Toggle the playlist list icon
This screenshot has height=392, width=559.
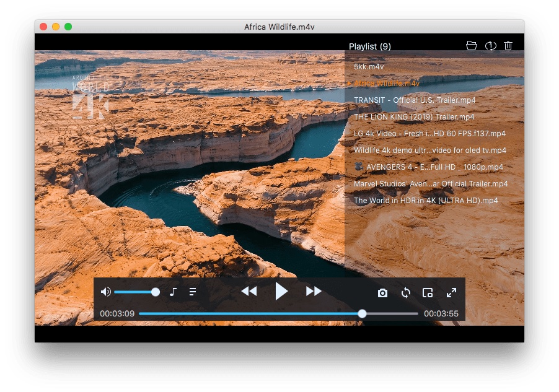tap(193, 292)
